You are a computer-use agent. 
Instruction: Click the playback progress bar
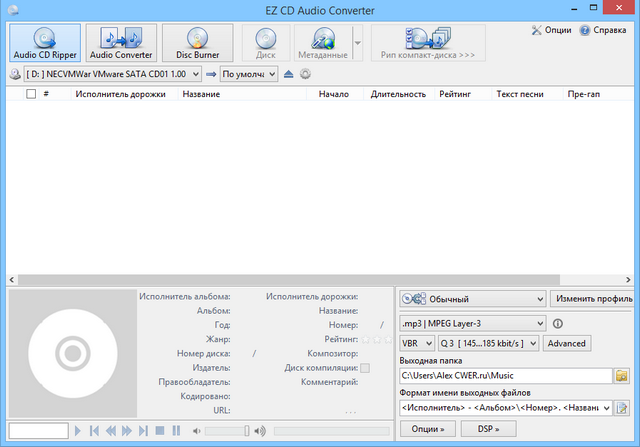click(331, 431)
